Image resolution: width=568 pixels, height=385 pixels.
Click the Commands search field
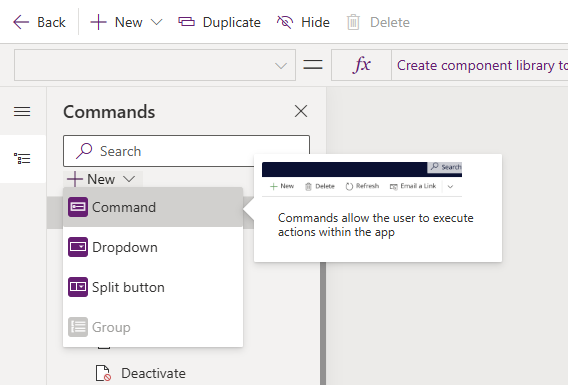pos(186,151)
